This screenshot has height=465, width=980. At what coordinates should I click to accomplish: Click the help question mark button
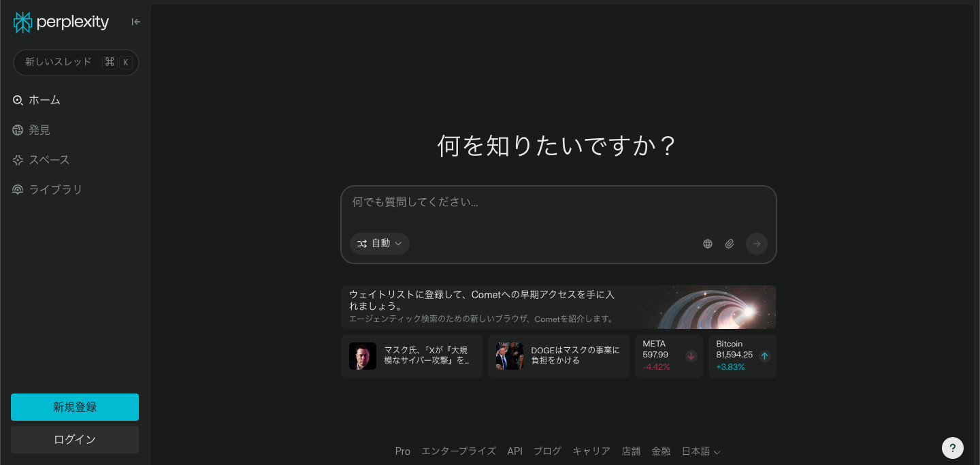click(953, 448)
